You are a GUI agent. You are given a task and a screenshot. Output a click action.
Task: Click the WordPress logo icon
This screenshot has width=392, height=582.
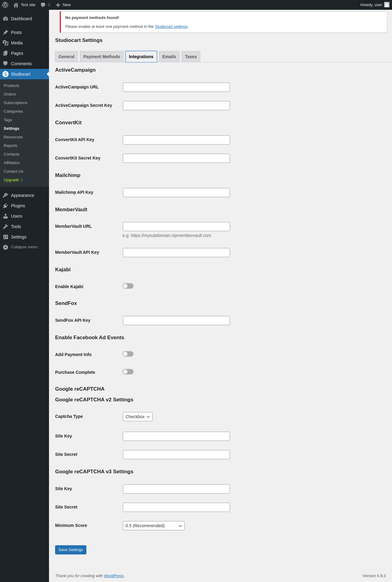coord(5,5)
